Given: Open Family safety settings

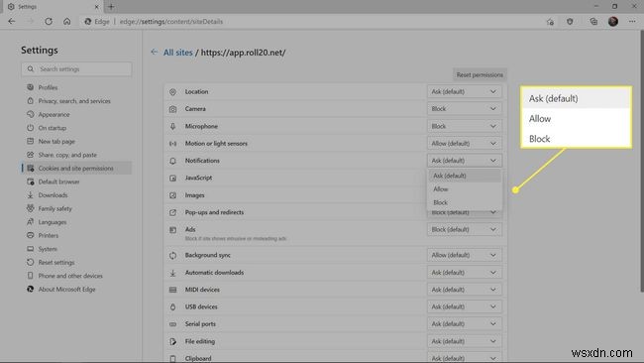Looking at the screenshot, I should (76, 209).
